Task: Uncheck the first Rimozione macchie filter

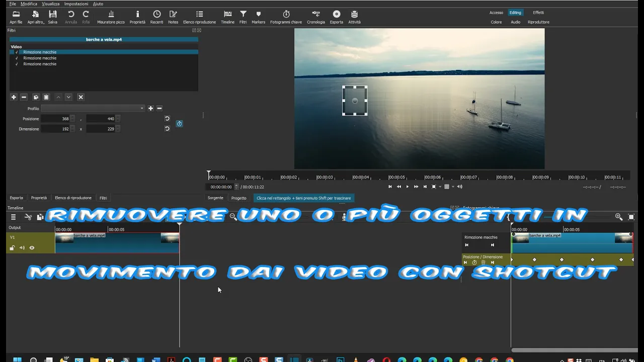Action: [17, 52]
